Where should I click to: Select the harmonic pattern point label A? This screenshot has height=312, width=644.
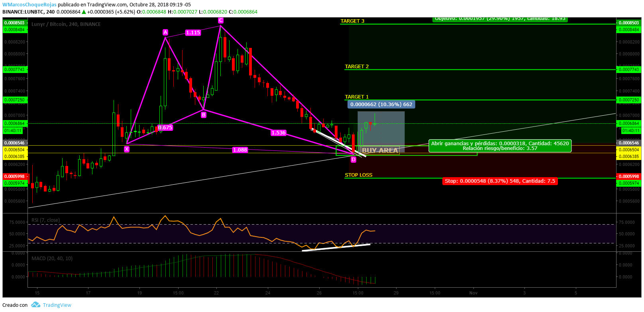pyautogui.click(x=165, y=32)
